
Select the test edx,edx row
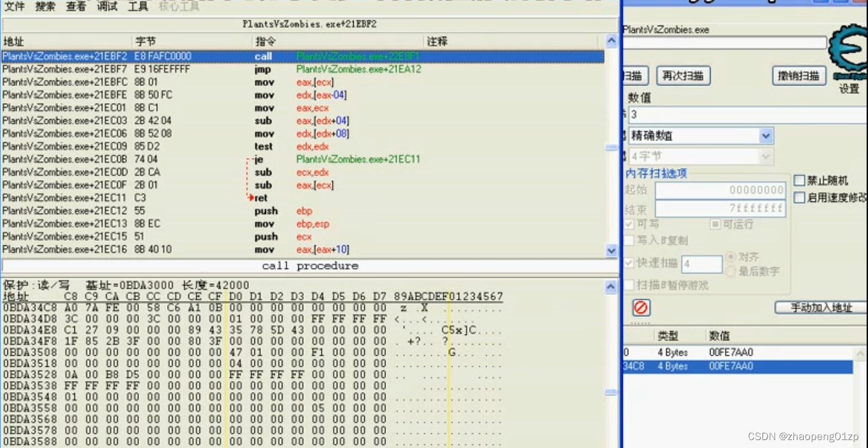tap(303, 146)
